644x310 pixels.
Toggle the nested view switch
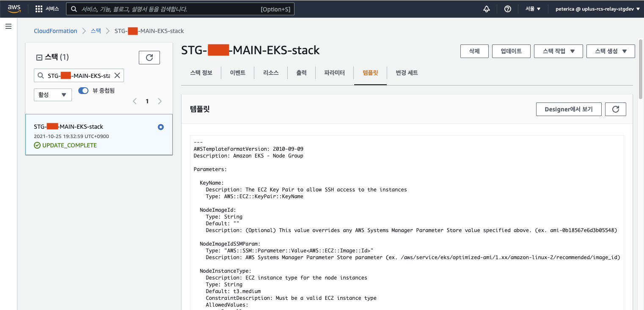(83, 91)
